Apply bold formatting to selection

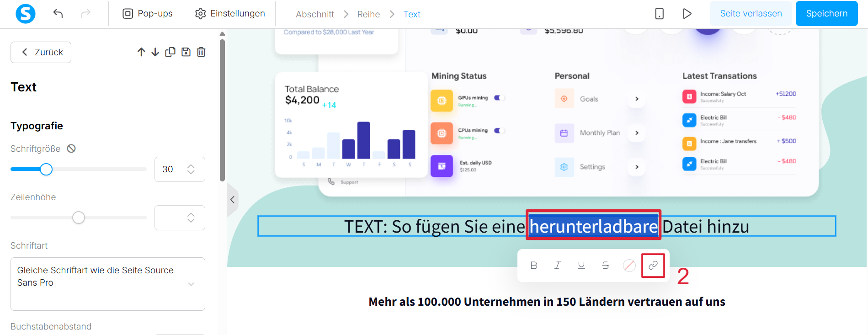534,265
